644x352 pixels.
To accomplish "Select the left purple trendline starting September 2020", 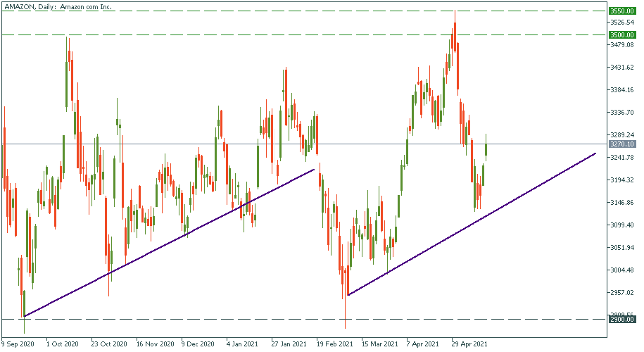I will (x=169, y=243).
